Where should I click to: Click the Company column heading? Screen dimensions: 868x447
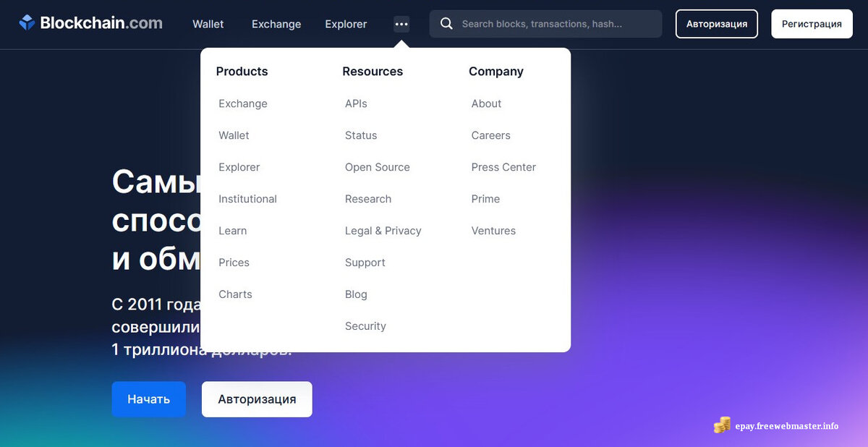(496, 72)
